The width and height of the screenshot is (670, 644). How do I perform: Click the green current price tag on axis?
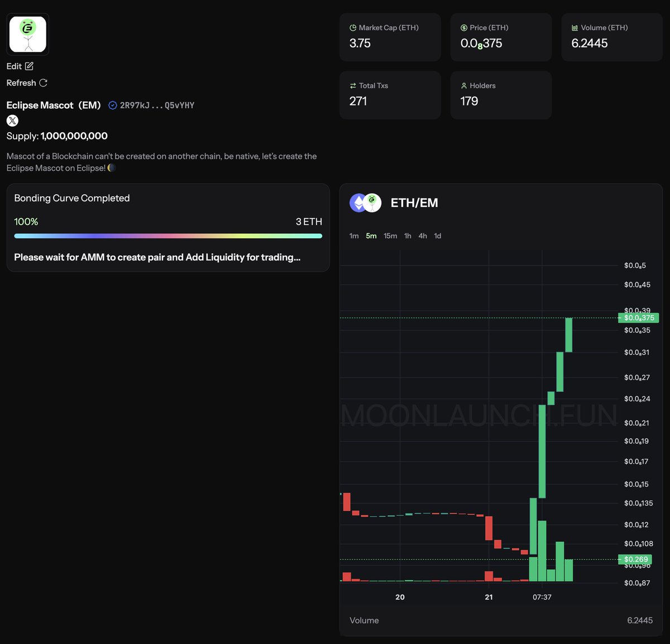(x=638, y=318)
